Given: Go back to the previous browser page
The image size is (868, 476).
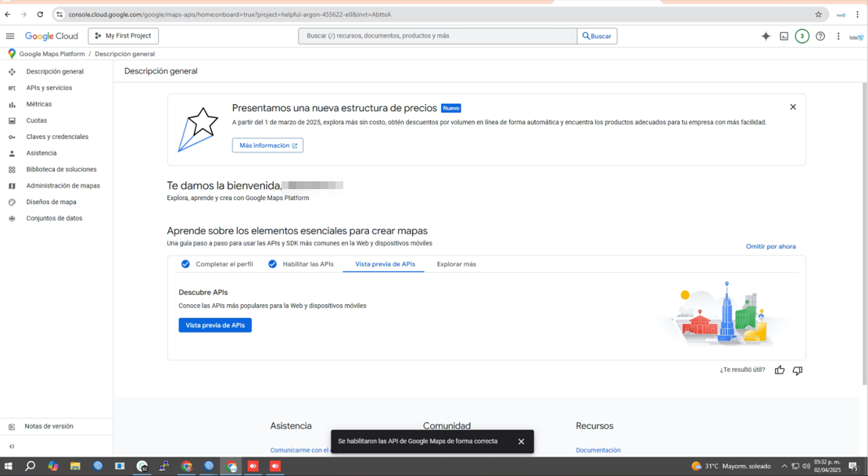Looking at the screenshot, I should [x=7, y=14].
